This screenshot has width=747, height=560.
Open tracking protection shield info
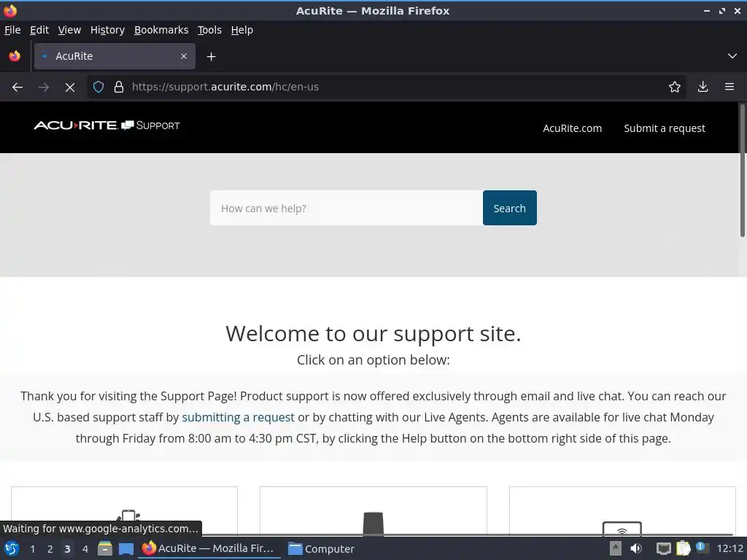tap(98, 87)
